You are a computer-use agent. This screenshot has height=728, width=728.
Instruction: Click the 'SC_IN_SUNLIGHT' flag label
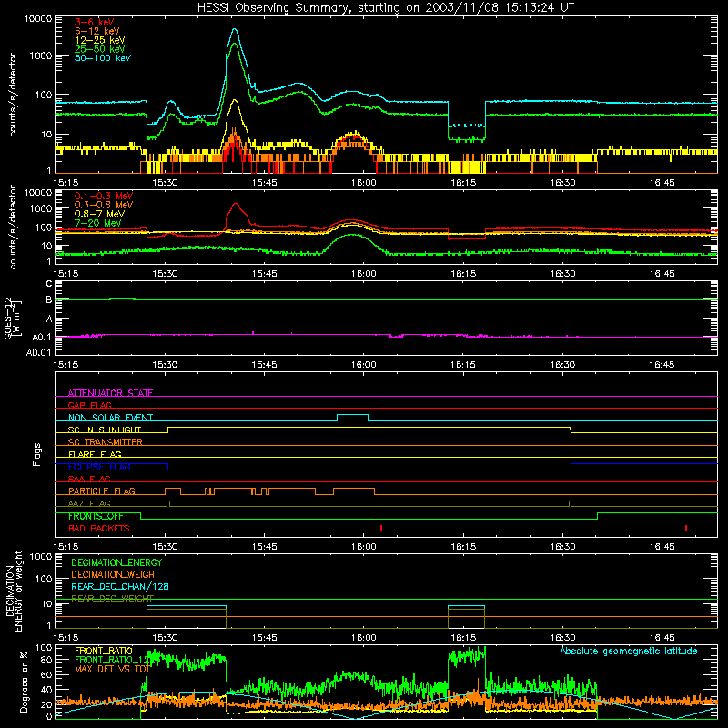coord(105,430)
